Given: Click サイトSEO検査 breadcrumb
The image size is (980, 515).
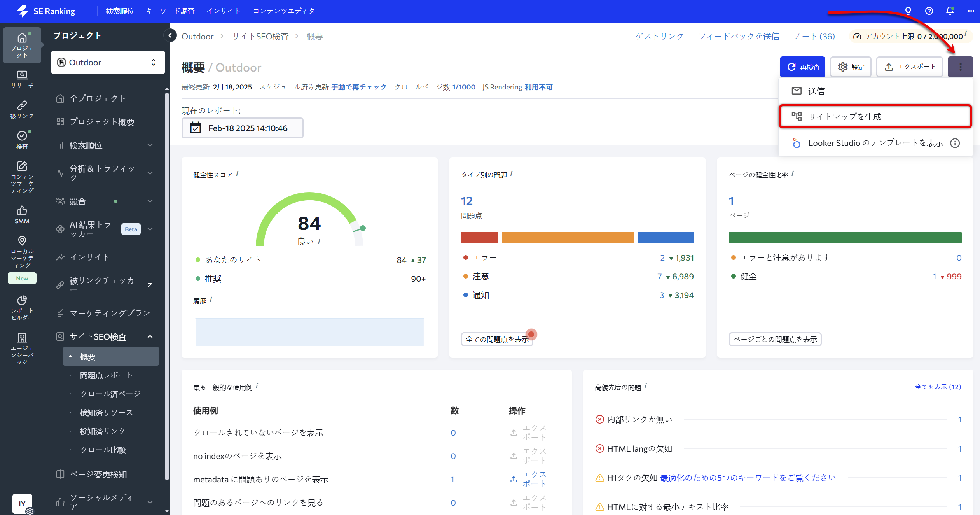Looking at the screenshot, I should pos(260,37).
